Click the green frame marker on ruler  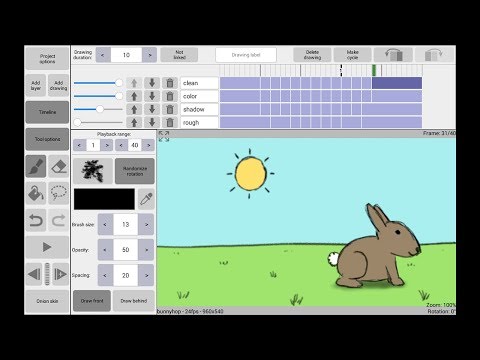374,70
